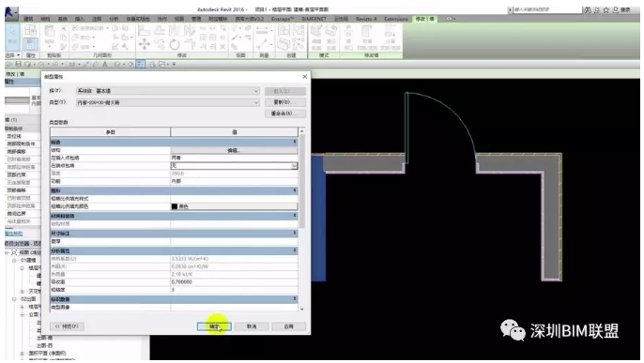644x363 pixels.
Task: Open the 族 dropdown in type properties dialog
Action: point(167,91)
